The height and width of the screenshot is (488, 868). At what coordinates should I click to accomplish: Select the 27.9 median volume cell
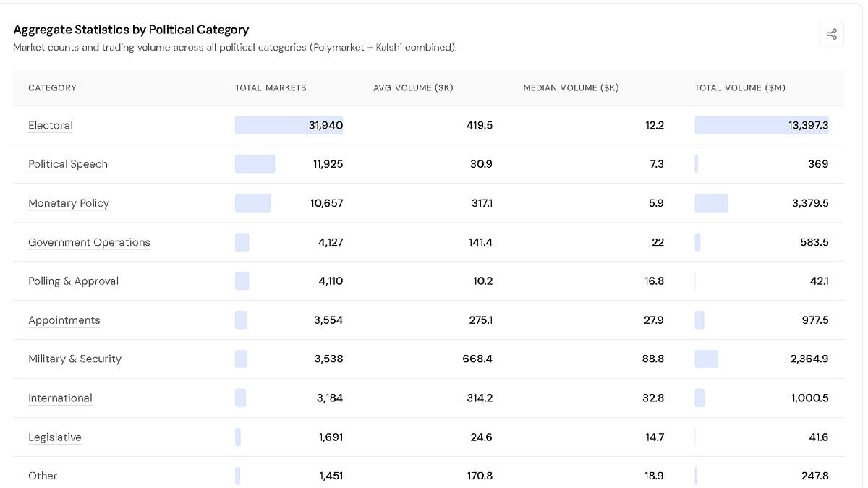point(654,320)
